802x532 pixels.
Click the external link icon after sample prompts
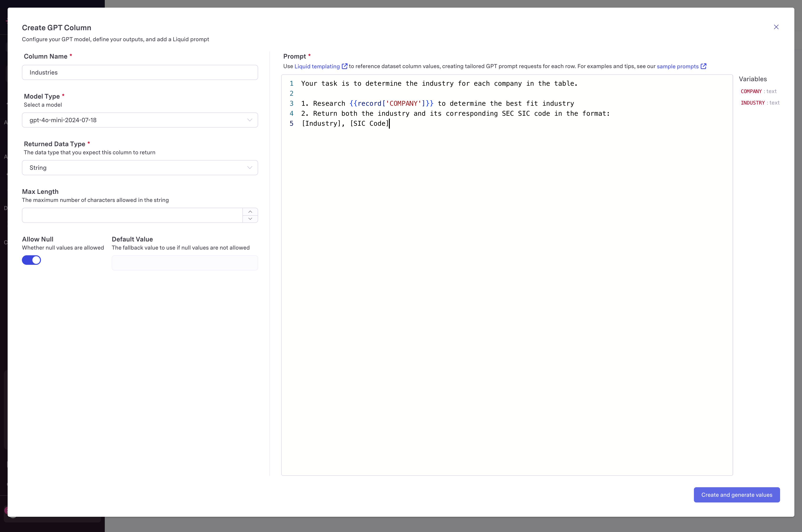point(703,66)
